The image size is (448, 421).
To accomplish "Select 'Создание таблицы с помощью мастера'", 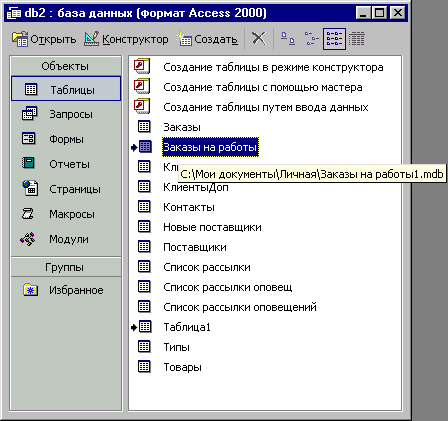I will coord(263,87).
